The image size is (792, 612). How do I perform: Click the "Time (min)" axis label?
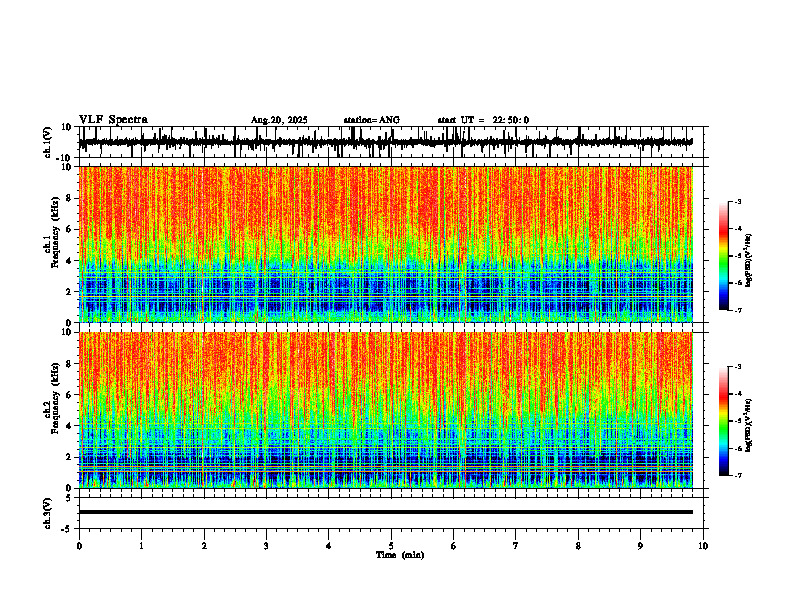(x=400, y=555)
